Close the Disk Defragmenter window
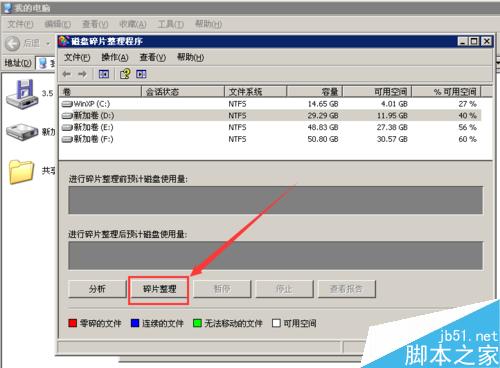The image size is (500, 368). (x=487, y=41)
